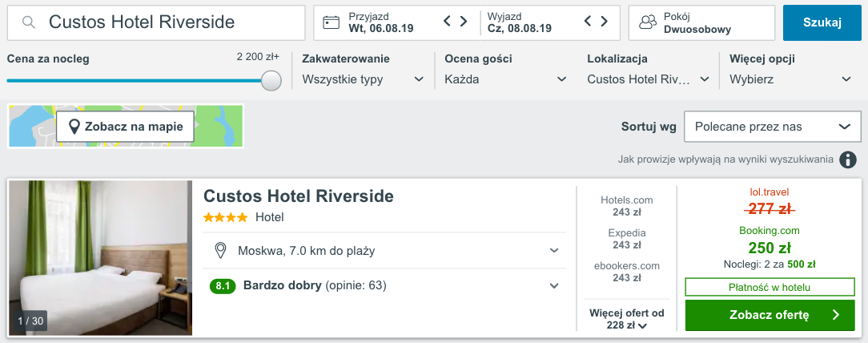Click the map pin icon
Screen dimensions: 868x343
(x=74, y=127)
